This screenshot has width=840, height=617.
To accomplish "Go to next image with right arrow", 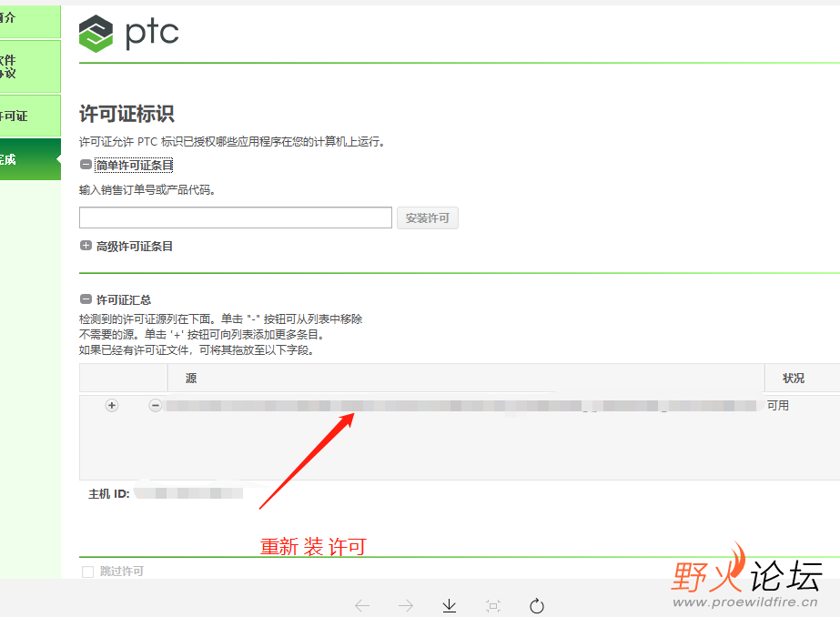I will [x=406, y=606].
